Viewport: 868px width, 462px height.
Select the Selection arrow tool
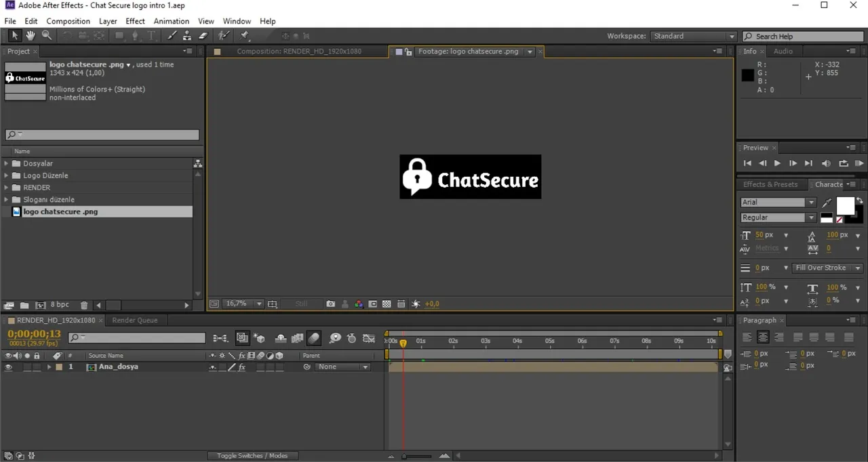click(14, 36)
